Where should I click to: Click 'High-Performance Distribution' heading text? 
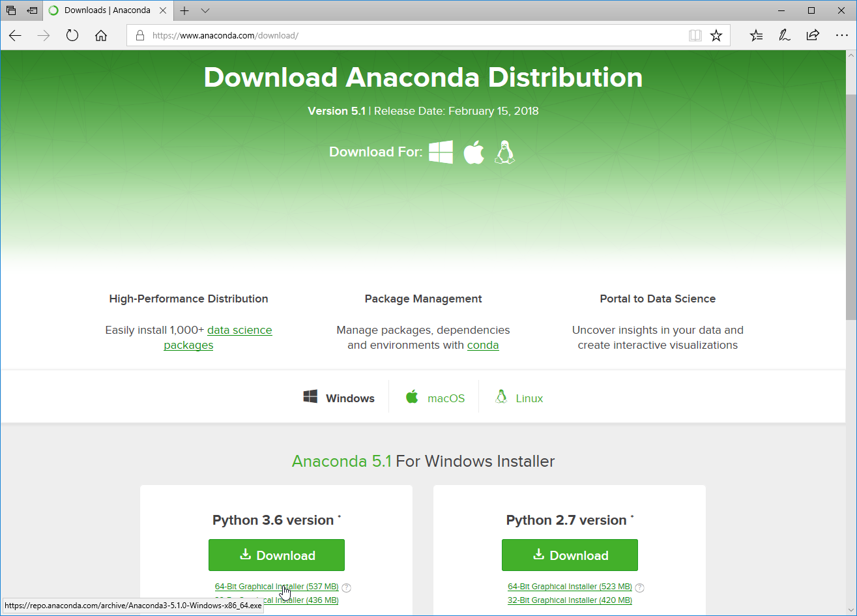pyautogui.click(x=188, y=299)
